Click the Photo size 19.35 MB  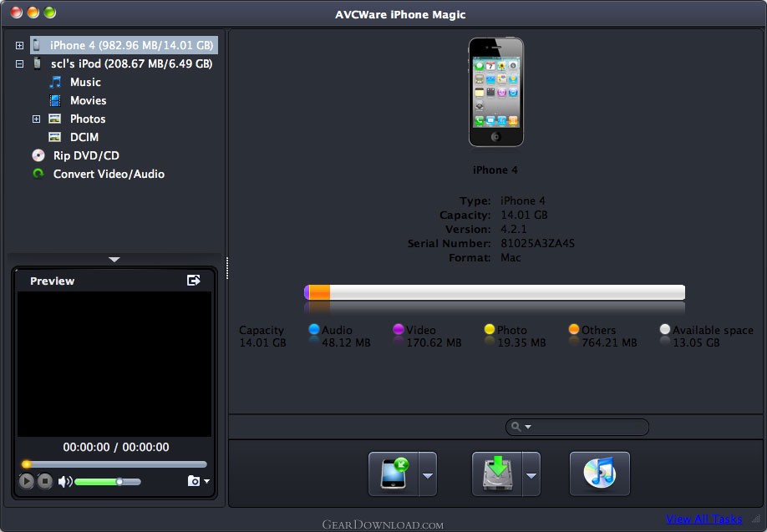tap(521, 342)
